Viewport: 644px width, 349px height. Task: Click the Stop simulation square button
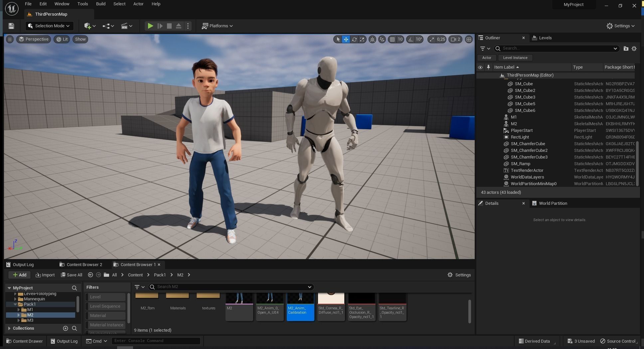click(169, 26)
